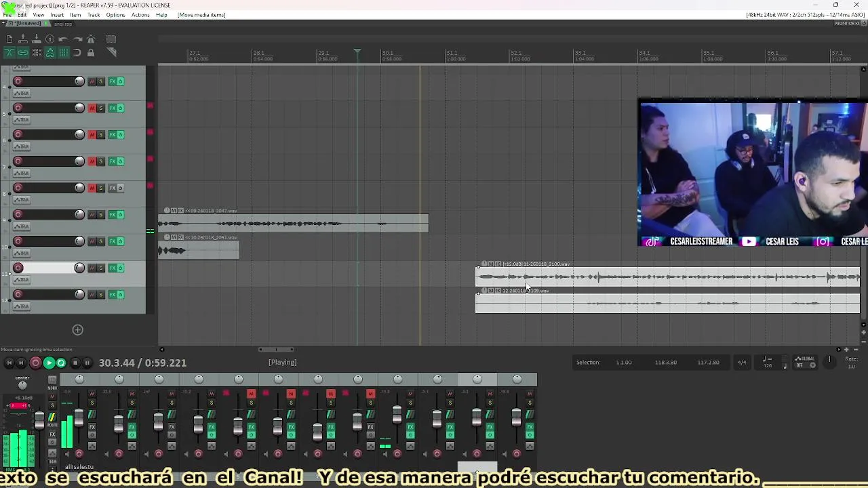Open the Global automation override menu
The image size is (868, 488).
pos(805,363)
